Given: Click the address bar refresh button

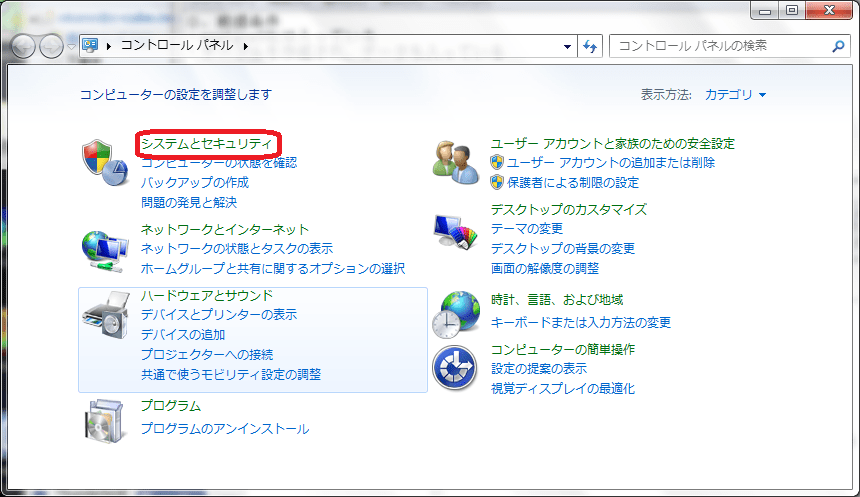Looking at the screenshot, I should [x=590, y=46].
